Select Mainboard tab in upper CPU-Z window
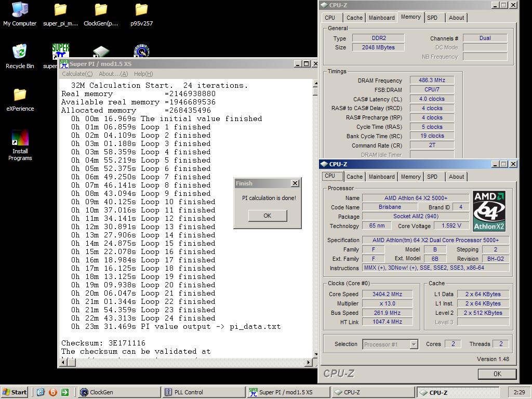 point(382,18)
